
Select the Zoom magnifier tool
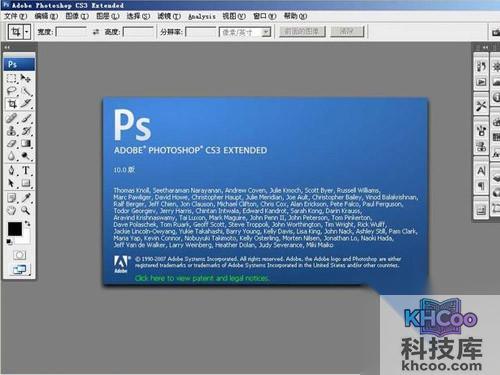point(26,210)
